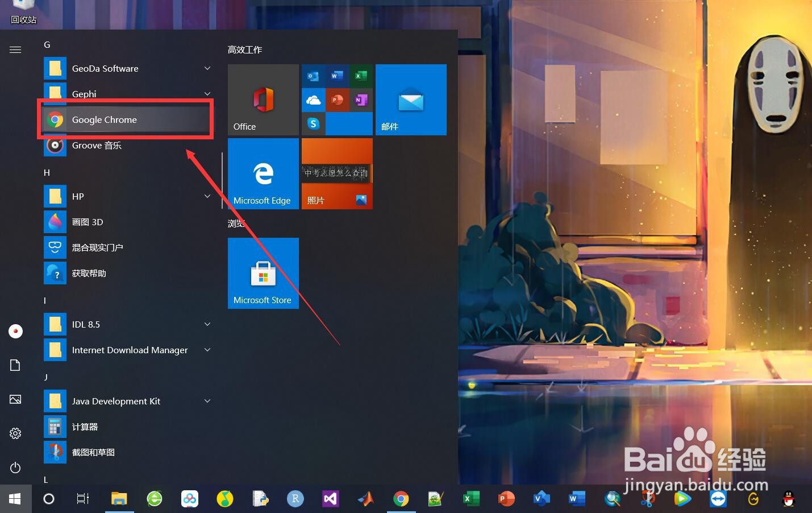Open Word from taskbar
Screen dimensions: 812x513
577,499
